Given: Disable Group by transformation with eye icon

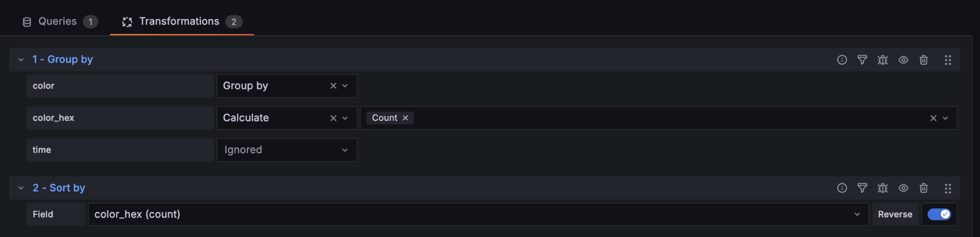Looking at the screenshot, I should (904, 60).
